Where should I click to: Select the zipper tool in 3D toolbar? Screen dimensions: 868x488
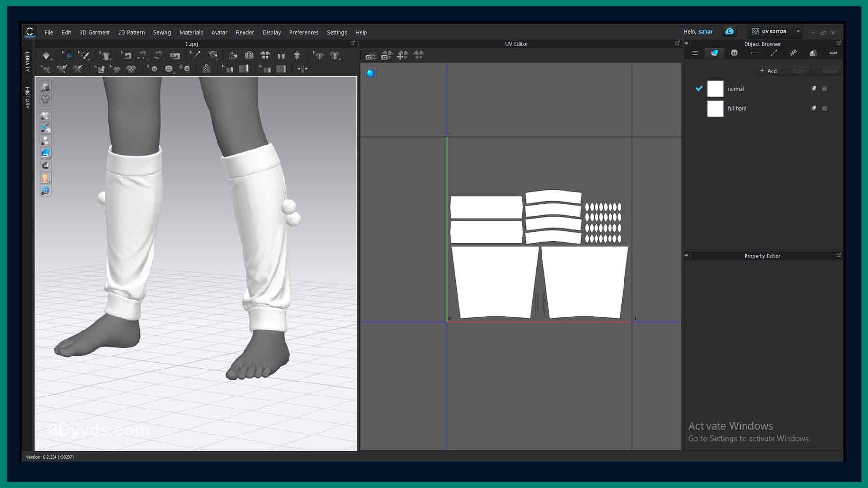[206, 69]
